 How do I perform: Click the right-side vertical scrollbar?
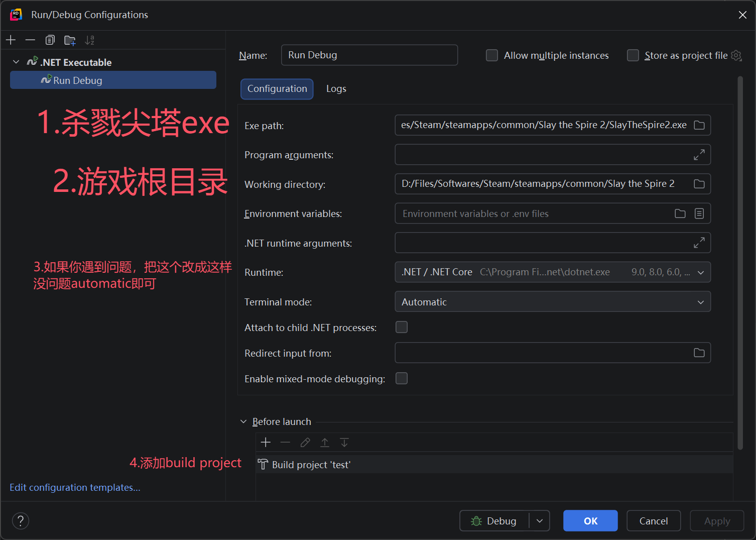coord(740,263)
